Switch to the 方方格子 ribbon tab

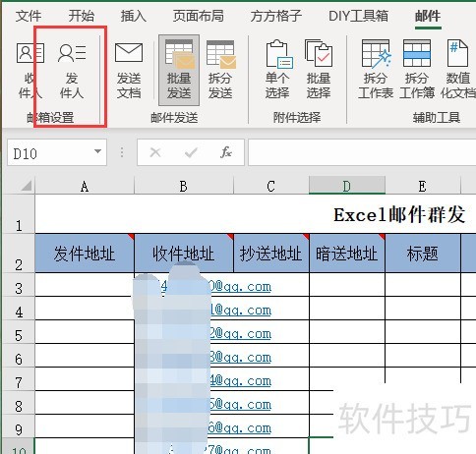pyautogui.click(x=276, y=16)
